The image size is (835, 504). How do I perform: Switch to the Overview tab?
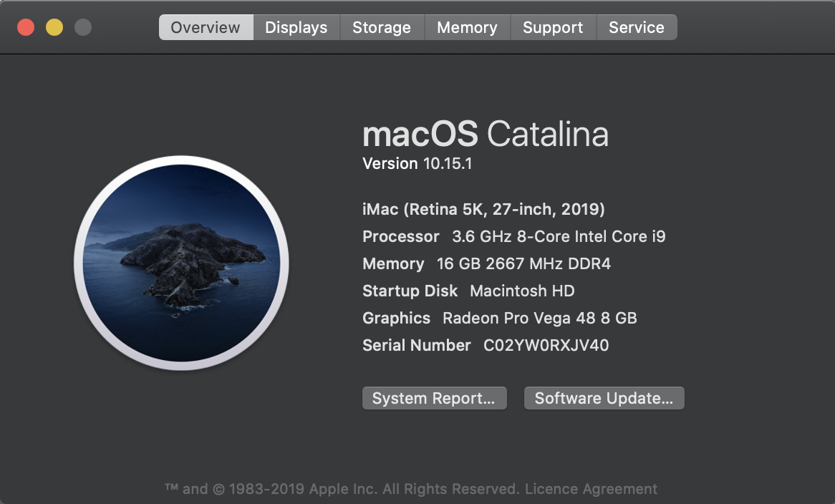coord(206,28)
